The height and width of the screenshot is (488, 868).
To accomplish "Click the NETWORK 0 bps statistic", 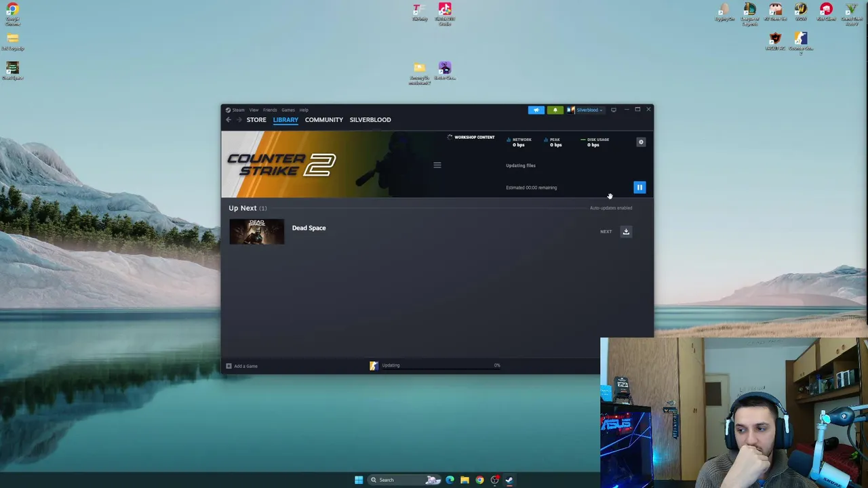I will [x=519, y=142].
